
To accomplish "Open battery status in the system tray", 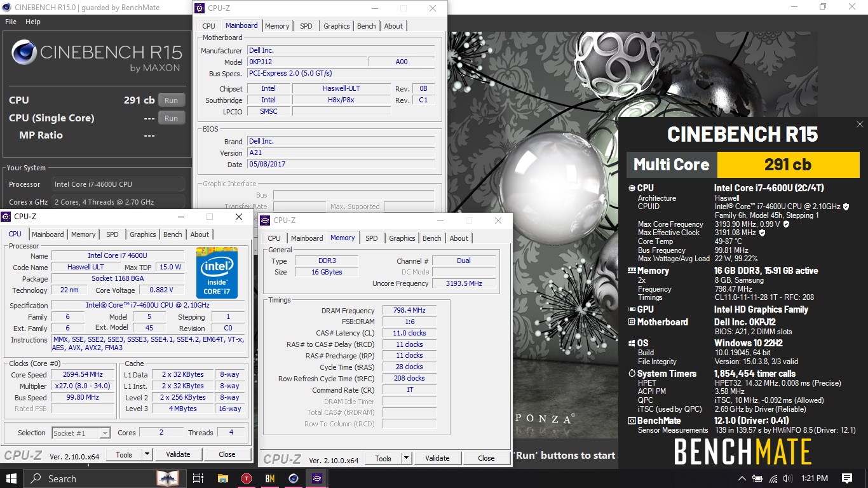I will pos(757,478).
